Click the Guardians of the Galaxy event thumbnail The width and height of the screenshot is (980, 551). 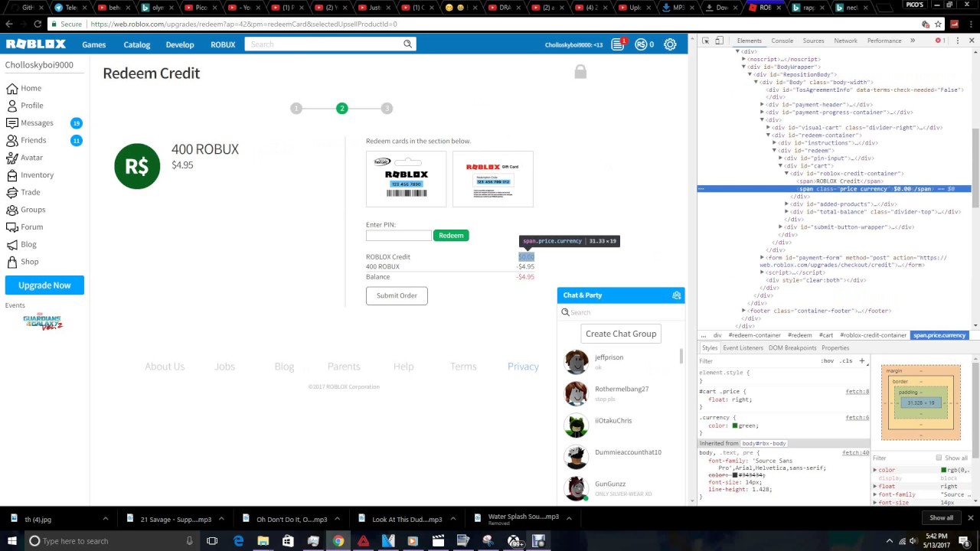click(x=43, y=321)
